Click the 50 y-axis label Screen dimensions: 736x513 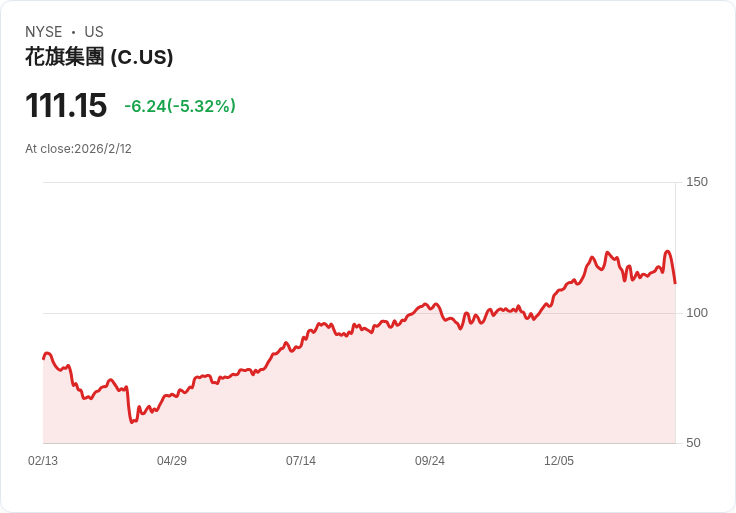[x=693, y=443]
